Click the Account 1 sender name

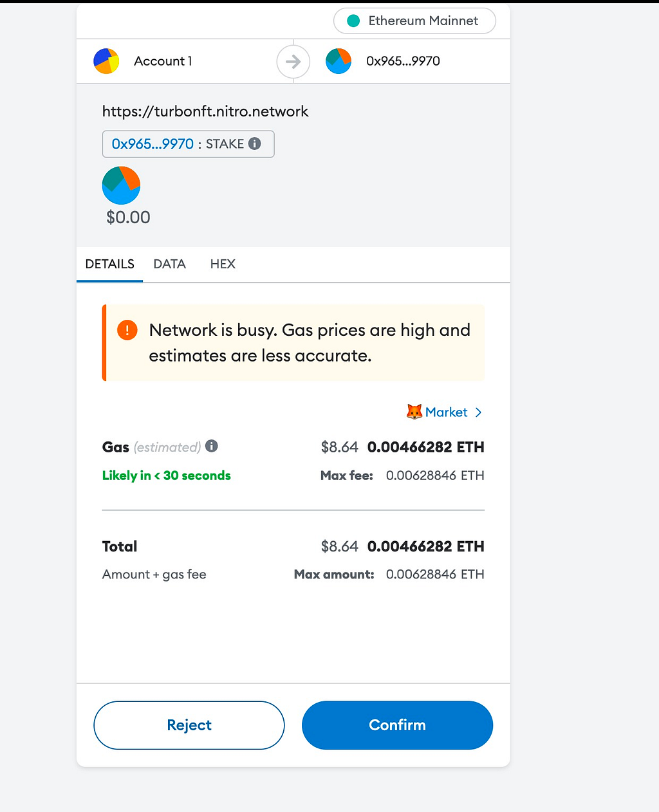pyautogui.click(x=163, y=61)
